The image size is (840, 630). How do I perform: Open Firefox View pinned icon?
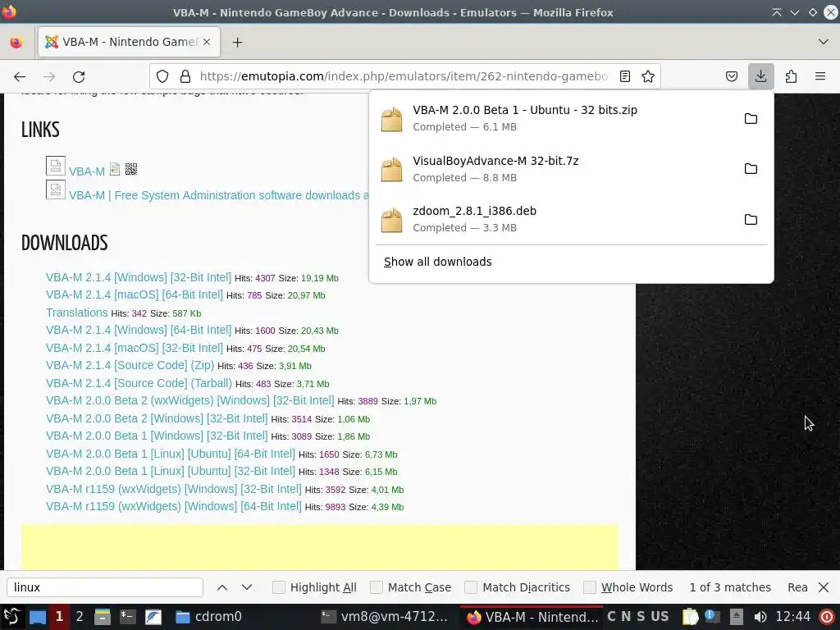[16, 42]
